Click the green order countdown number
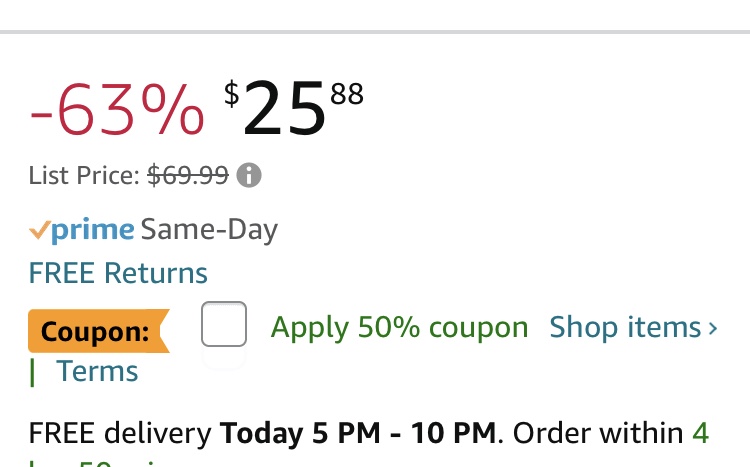The image size is (750, 467). coord(700,434)
